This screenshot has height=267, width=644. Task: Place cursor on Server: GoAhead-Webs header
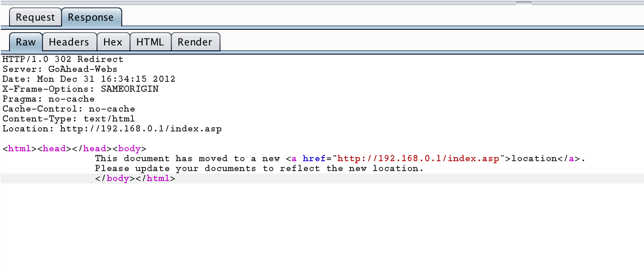coord(60,69)
